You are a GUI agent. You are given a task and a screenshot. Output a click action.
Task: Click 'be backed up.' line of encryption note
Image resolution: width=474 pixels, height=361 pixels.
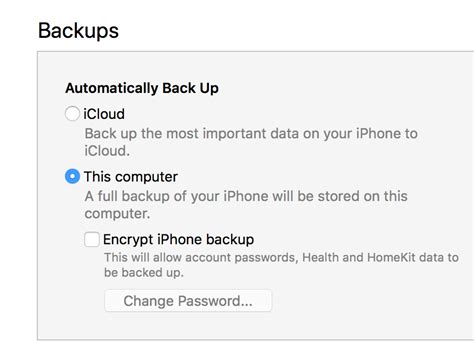click(x=144, y=273)
